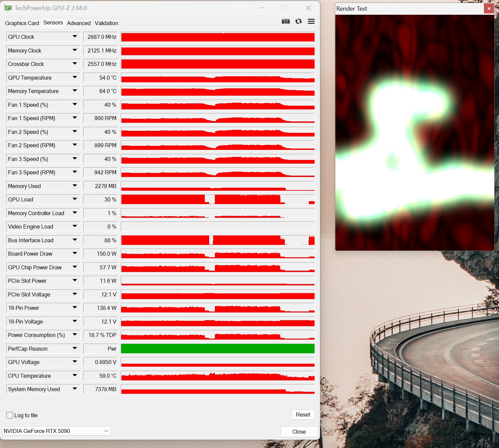Click the green PerfCap Reason graph bar
Image resolution: width=499 pixels, height=448 pixels.
[x=218, y=349]
